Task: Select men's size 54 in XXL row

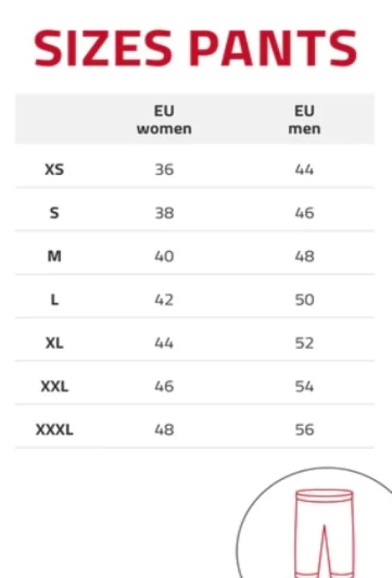Action: tap(304, 387)
